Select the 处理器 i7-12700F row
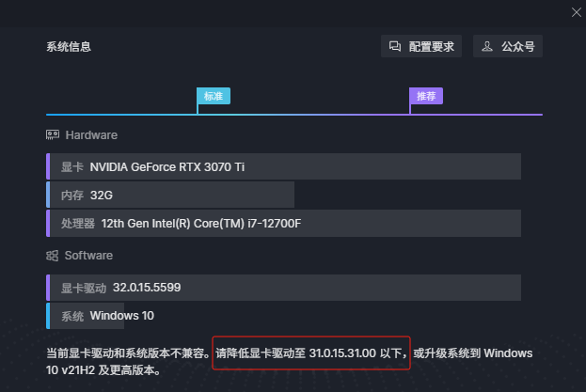The height and width of the screenshot is (392, 586). (x=283, y=223)
